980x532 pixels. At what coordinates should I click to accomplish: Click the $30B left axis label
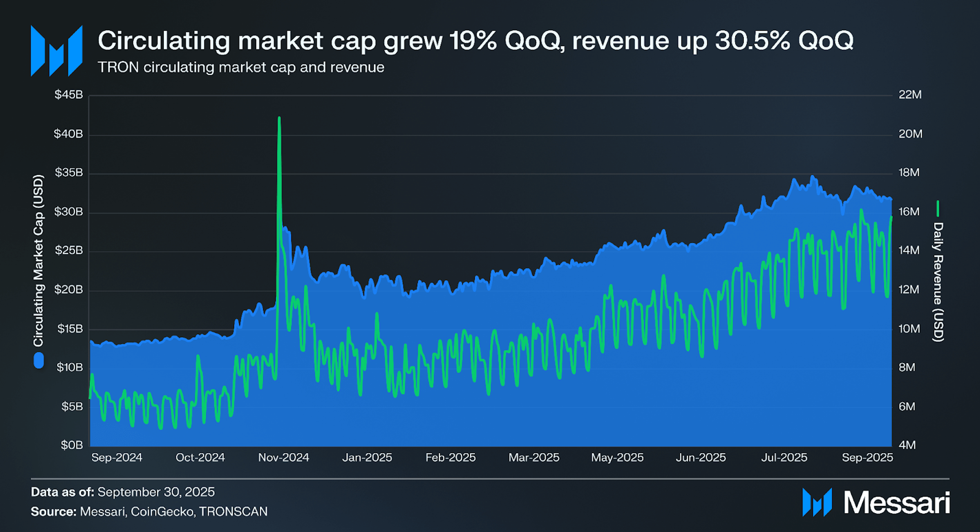pos(69,212)
